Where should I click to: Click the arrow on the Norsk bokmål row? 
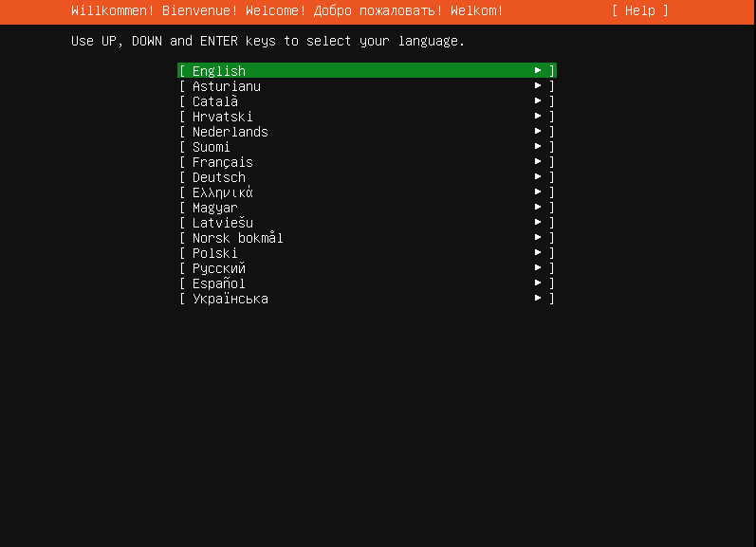(538, 238)
